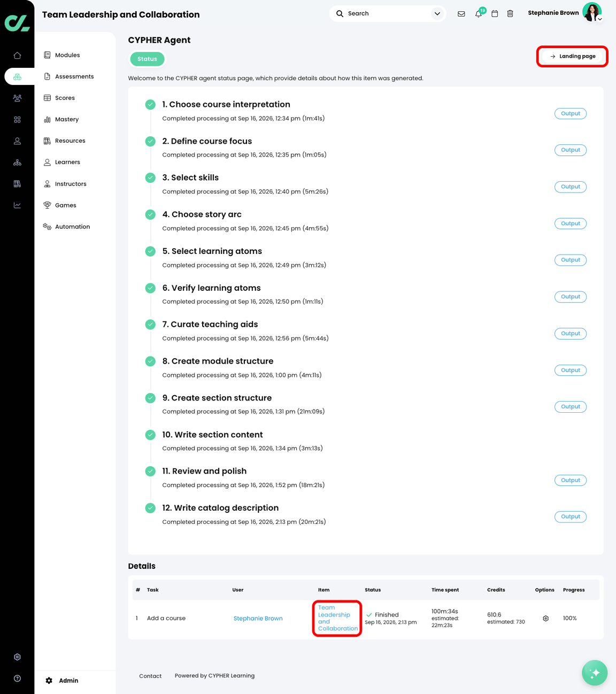616x694 pixels.
Task: Click the options gear in Details row
Action: tap(545, 619)
